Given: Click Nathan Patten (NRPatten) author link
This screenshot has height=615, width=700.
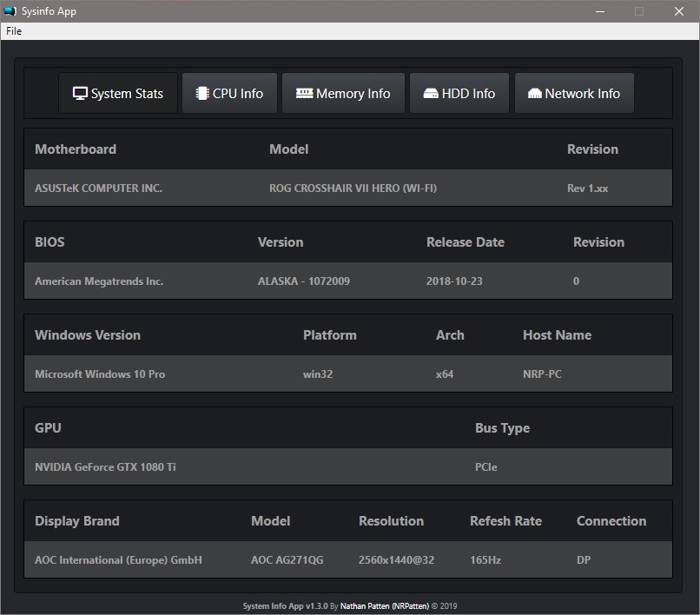Looking at the screenshot, I should point(385,606).
